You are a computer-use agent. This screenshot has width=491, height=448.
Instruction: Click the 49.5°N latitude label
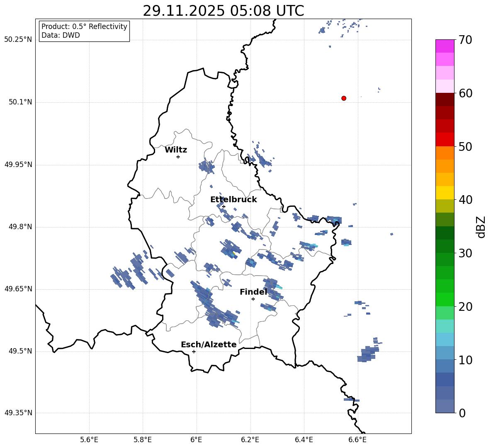click(x=20, y=351)
